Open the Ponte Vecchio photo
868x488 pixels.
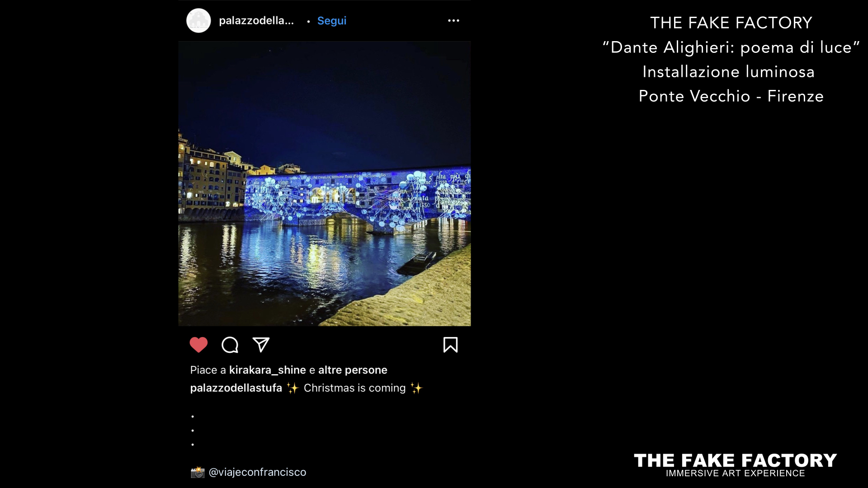click(325, 183)
